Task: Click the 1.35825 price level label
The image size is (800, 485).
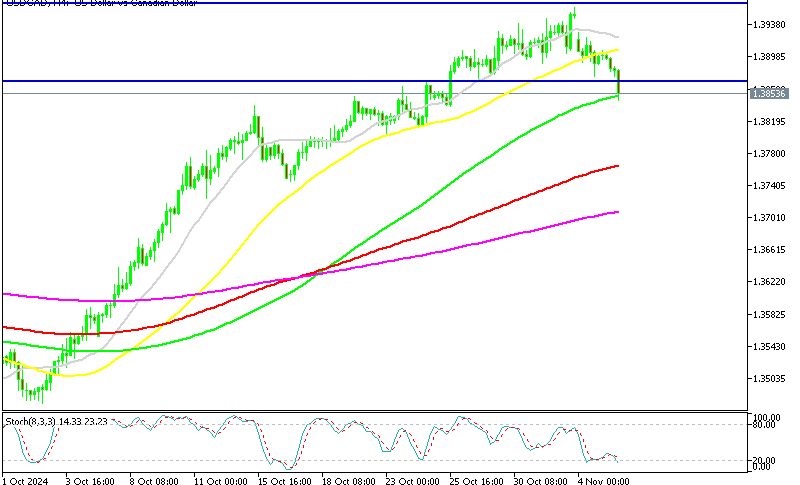Action: tap(768, 315)
